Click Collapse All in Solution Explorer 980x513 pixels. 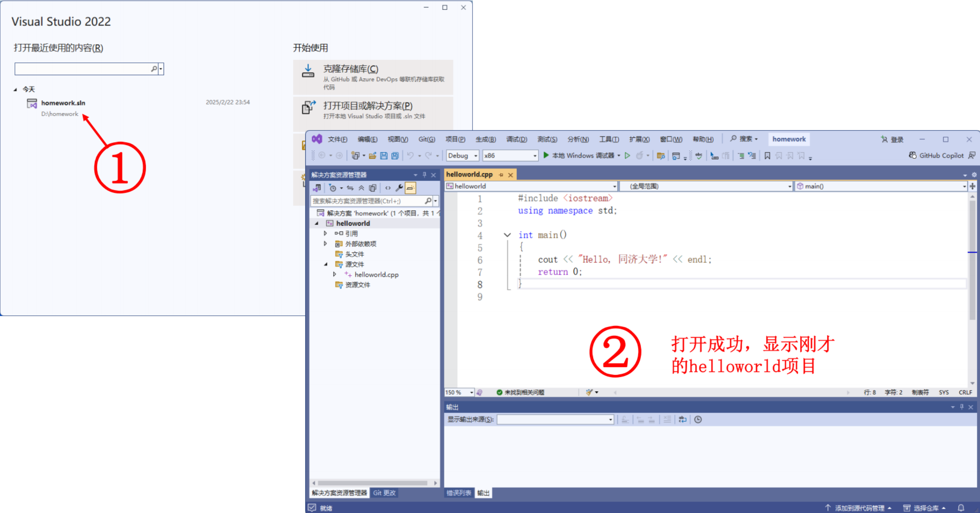click(361, 188)
